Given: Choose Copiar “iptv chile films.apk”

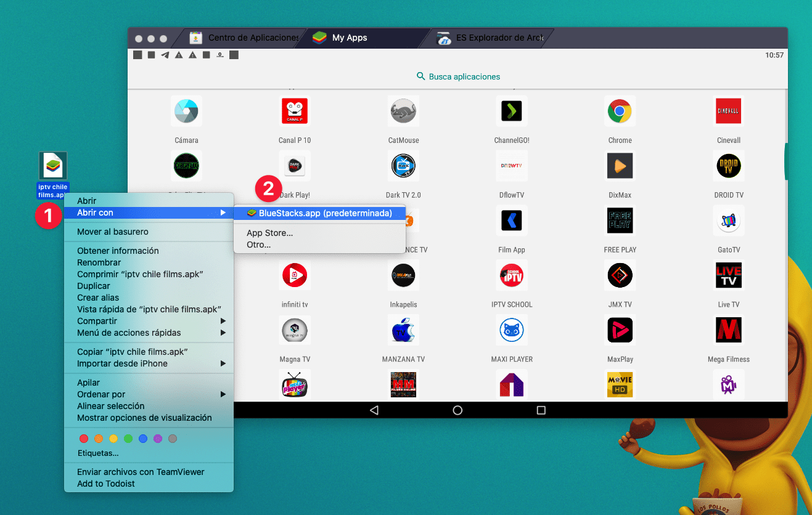Looking at the screenshot, I should (149, 352).
